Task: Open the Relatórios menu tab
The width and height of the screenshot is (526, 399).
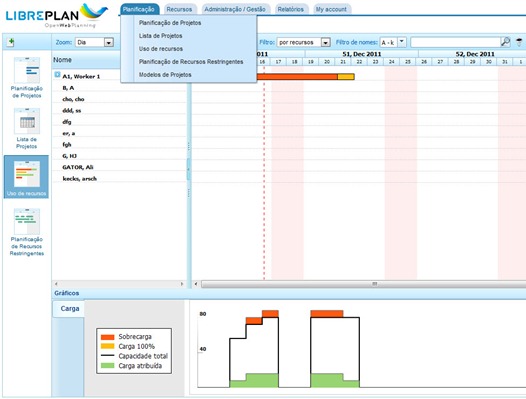Action: [291, 9]
